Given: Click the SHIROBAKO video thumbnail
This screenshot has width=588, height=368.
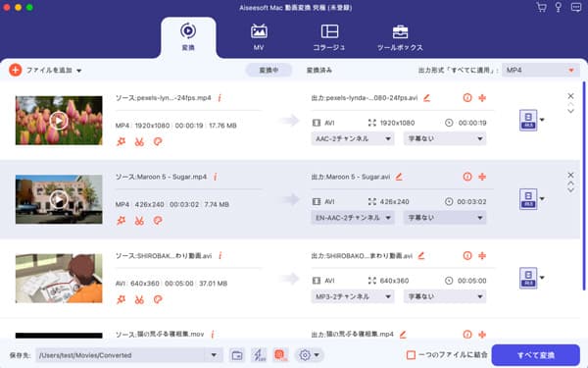Looking at the screenshot, I should point(59,279).
